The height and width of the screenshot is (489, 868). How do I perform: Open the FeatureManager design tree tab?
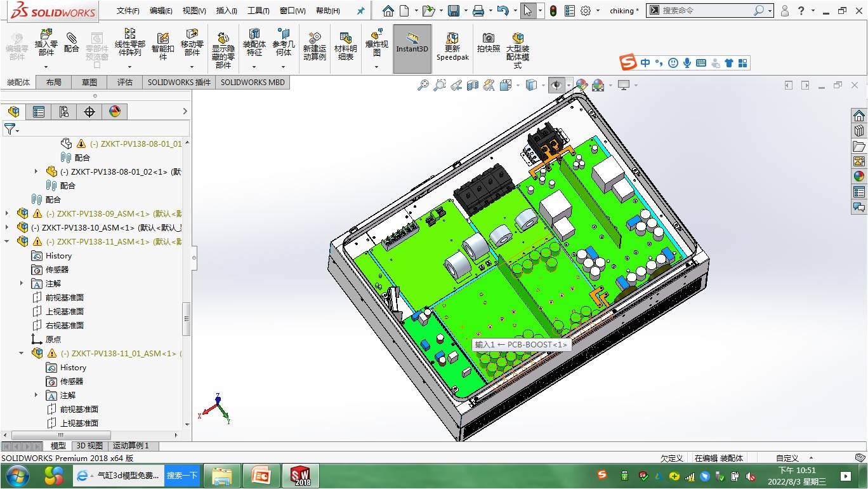point(13,112)
